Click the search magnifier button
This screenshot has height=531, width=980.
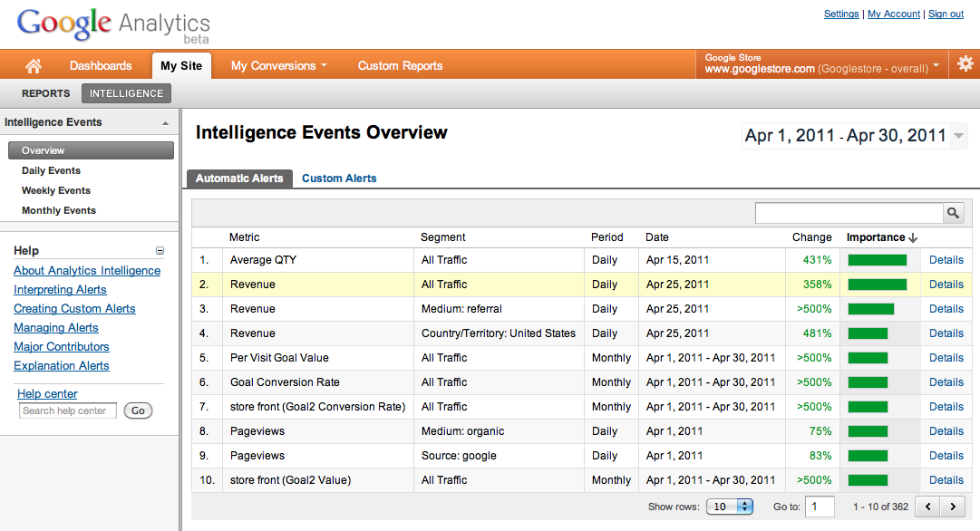pyautogui.click(x=953, y=213)
